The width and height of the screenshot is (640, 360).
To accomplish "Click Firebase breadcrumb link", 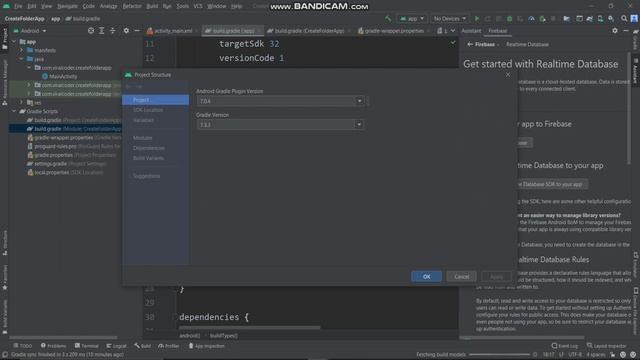I will coord(485,44).
